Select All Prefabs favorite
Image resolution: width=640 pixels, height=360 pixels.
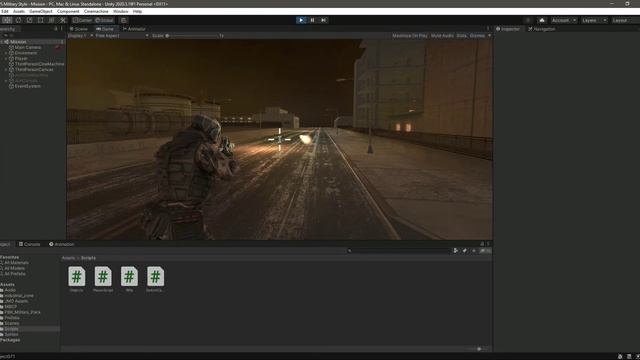click(13, 274)
